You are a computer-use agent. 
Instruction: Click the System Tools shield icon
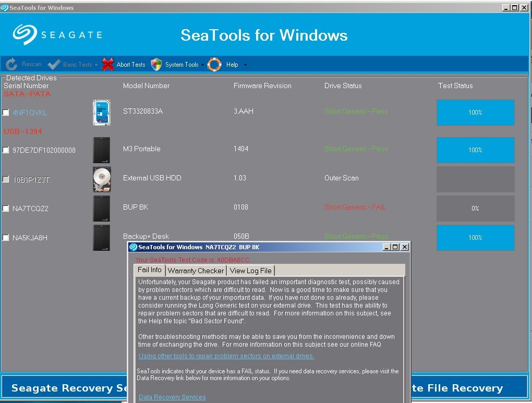point(156,64)
